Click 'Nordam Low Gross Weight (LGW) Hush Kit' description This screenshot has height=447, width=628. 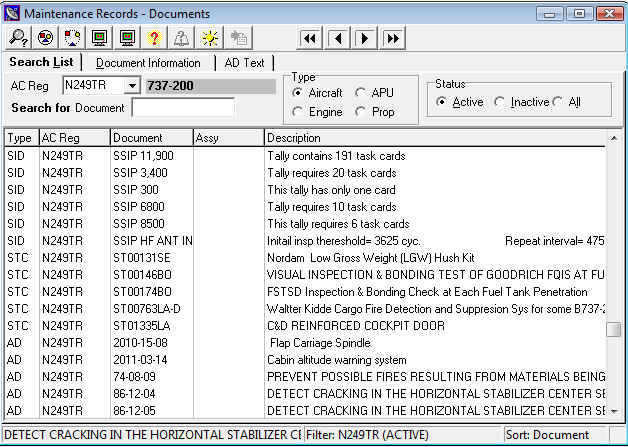point(371,258)
